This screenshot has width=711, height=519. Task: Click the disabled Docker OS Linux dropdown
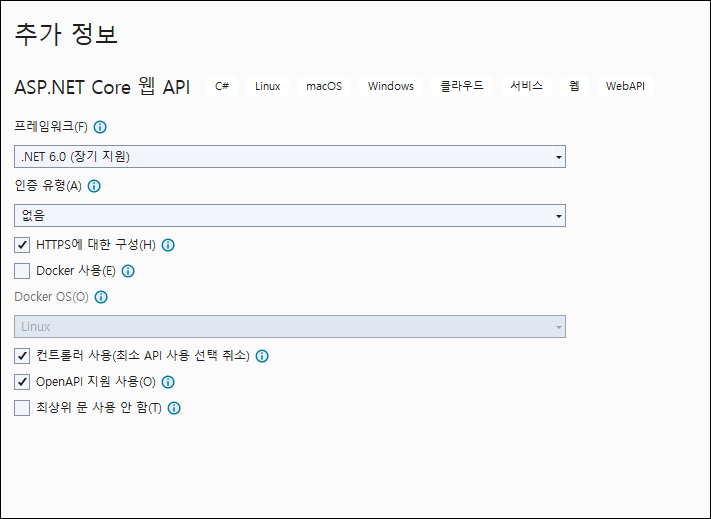(290, 327)
